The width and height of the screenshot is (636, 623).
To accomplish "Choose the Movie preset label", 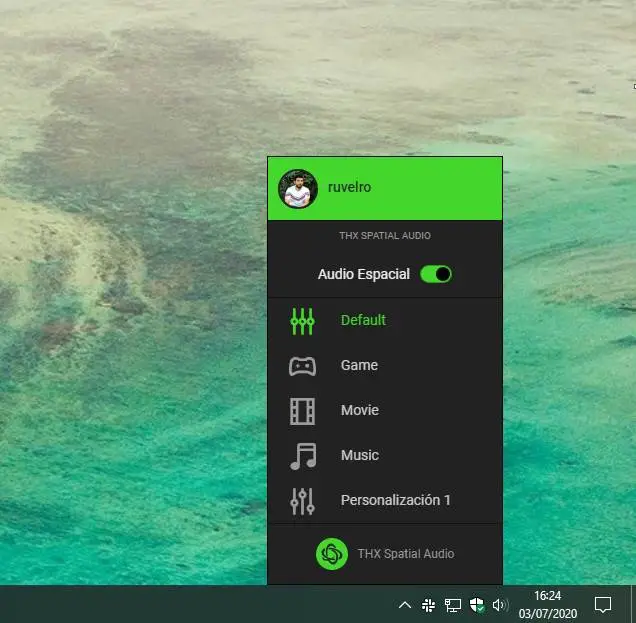I will pos(360,410).
